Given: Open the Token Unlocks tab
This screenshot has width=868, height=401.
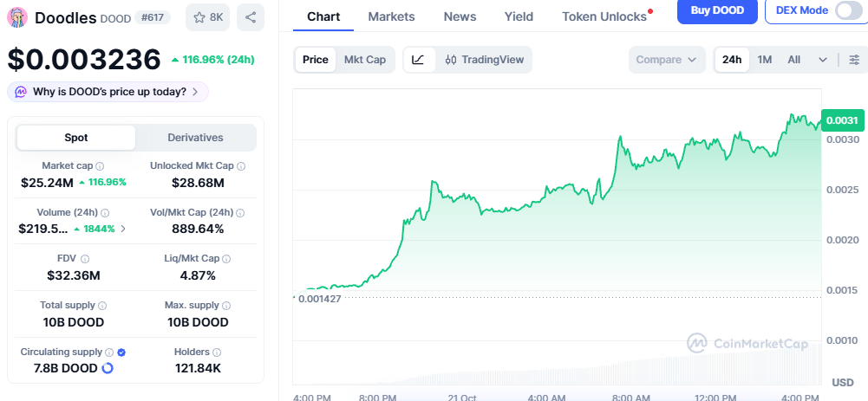Looking at the screenshot, I should [604, 16].
